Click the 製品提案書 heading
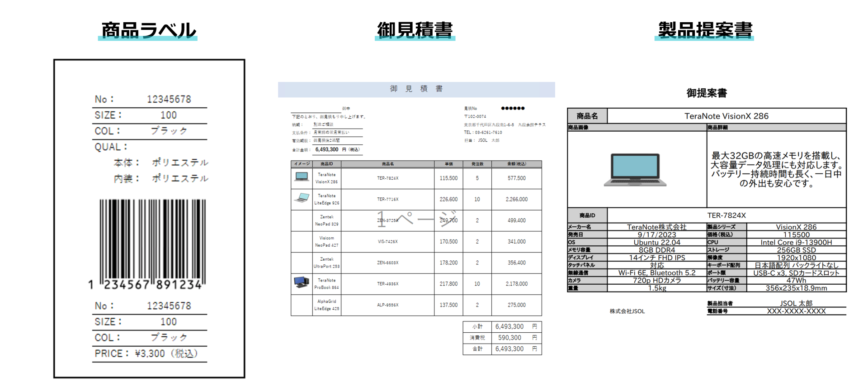Image resolution: width=868 pixels, height=392 pixels. pos(704,30)
